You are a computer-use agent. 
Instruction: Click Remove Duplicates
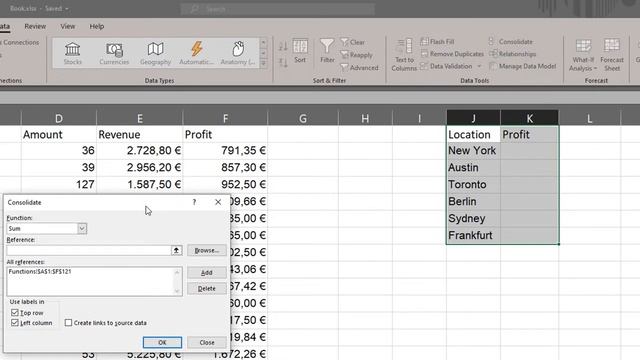click(x=452, y=54)
